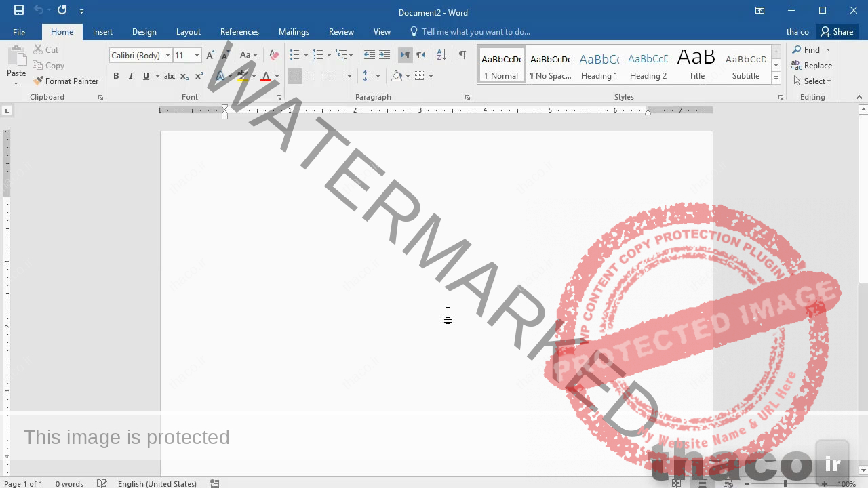
Task: Open the font name dropdown
Action: click(x=167, y=56)
